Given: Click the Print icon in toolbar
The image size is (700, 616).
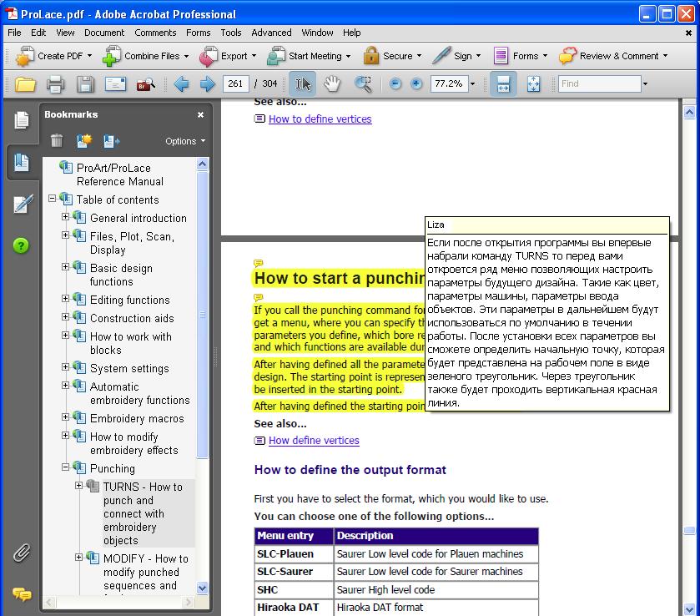Looking at the screenshot, I should click(55, 83).
